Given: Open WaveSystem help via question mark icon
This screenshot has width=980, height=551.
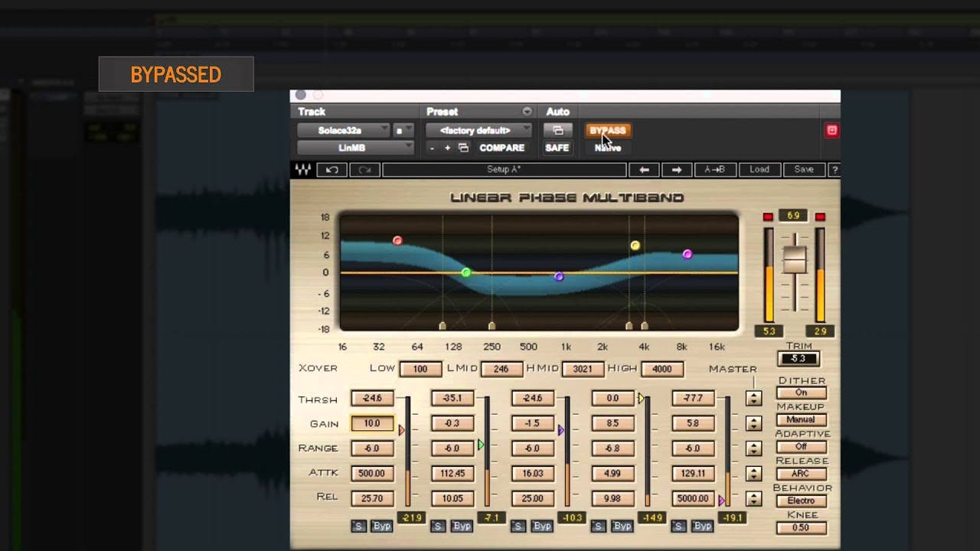Looking at the screenshot, I should (834, 169).
